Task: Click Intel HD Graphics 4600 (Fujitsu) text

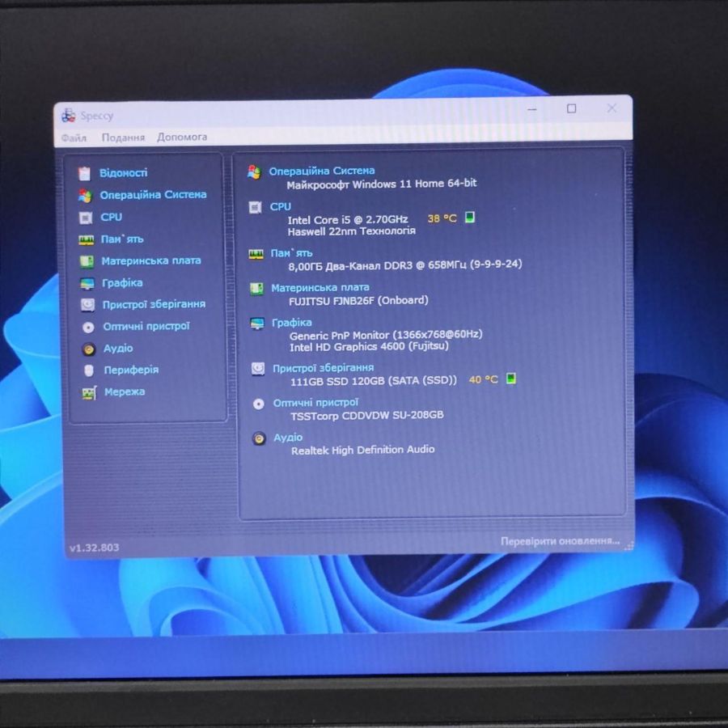Action: [369, 347]
